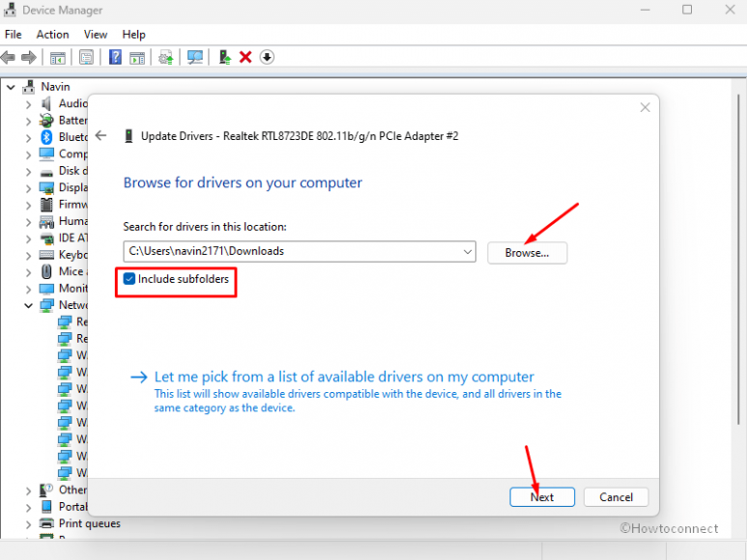747x560 pixels.
Task: Click the Disable device down-arrow icon
Action: coord(267,58)
